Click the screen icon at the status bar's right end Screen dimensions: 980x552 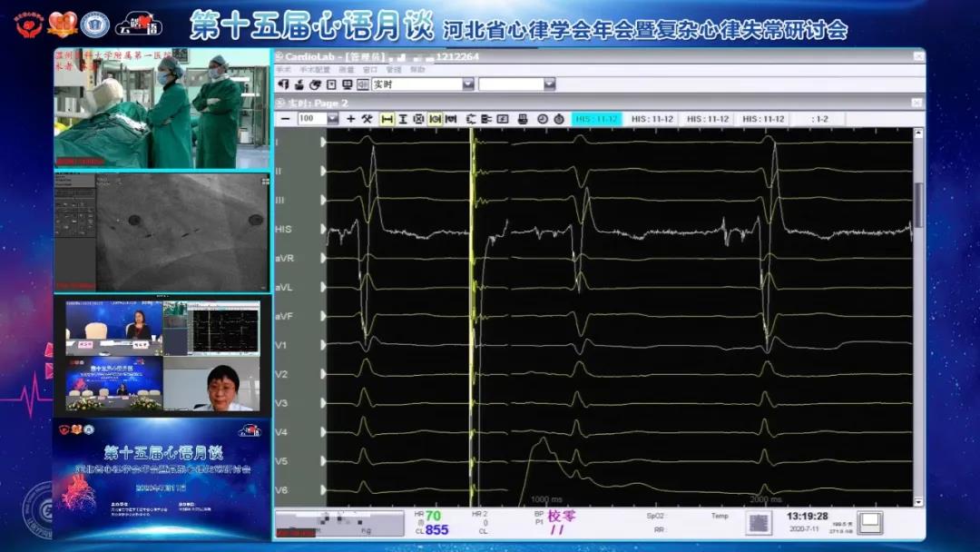(869, 522)
